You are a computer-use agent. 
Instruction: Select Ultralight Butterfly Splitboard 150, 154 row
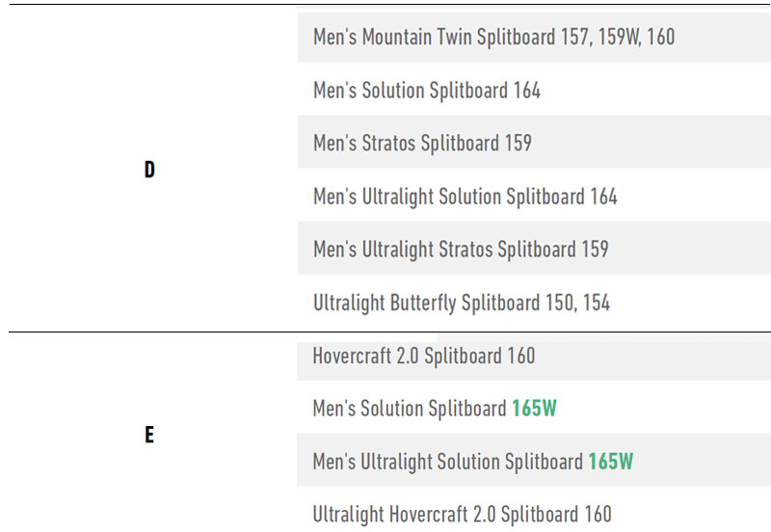(x=534, y=303)
